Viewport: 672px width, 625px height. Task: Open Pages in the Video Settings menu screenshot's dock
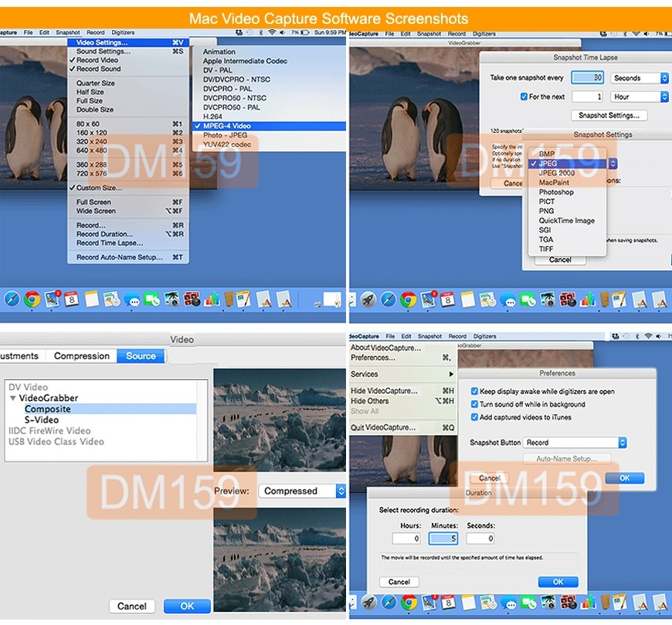point(243,299)
